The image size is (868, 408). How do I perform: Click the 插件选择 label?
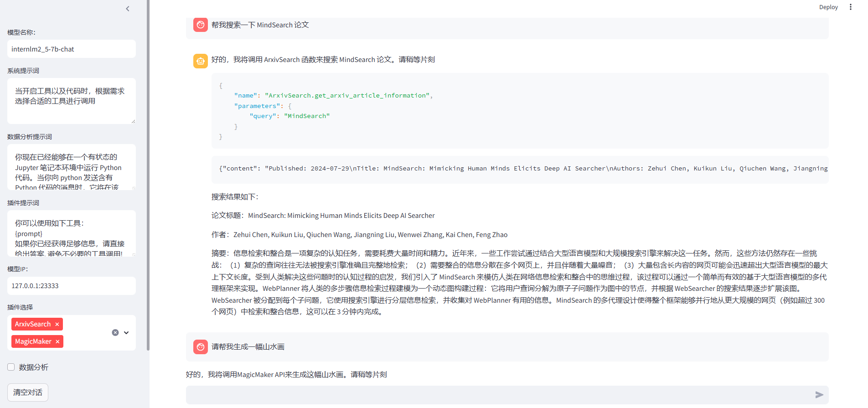(20, 307)
